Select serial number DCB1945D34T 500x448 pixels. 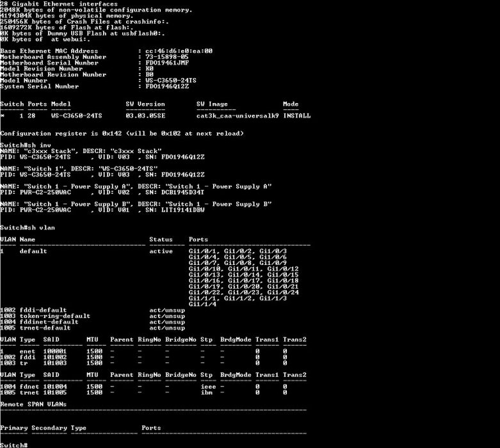pos(182,192)
